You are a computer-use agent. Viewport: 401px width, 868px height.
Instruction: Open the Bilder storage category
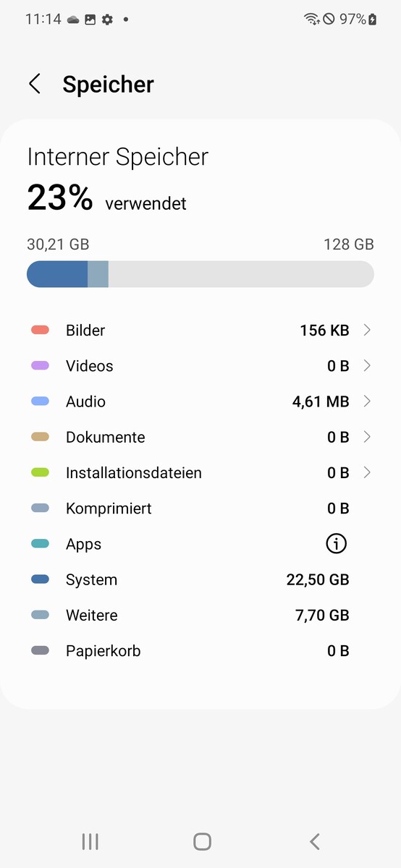(x=200, y=331)
